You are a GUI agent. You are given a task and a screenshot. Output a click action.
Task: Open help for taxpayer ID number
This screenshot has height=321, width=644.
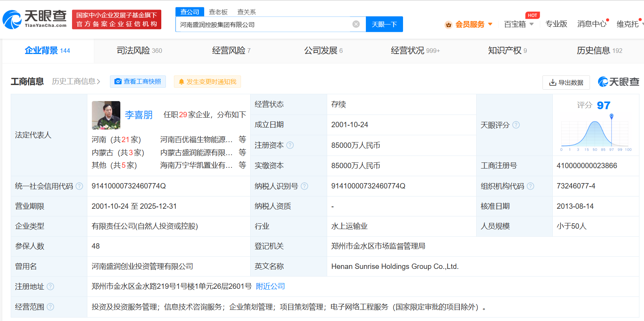[x=305, y=186]
